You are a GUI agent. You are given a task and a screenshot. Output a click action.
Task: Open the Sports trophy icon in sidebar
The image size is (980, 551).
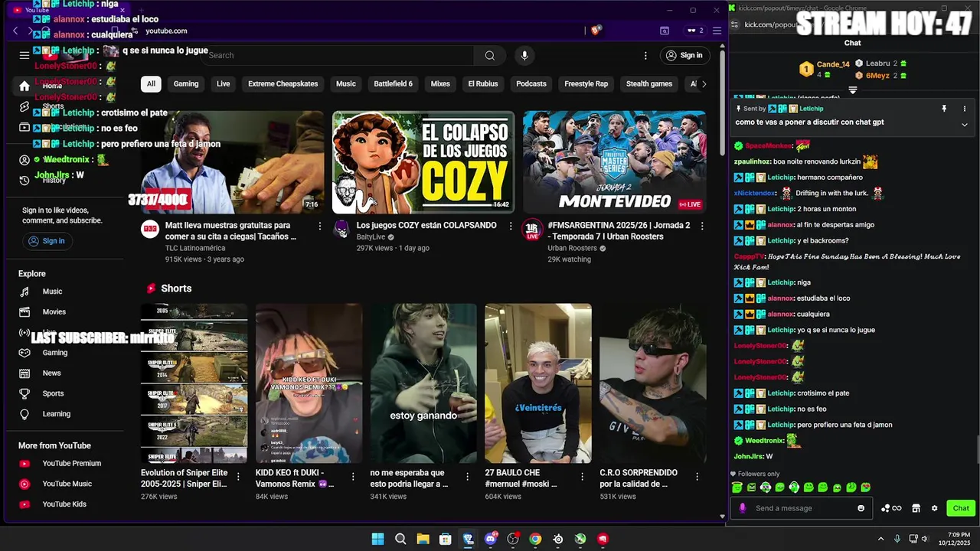(24, 393)
